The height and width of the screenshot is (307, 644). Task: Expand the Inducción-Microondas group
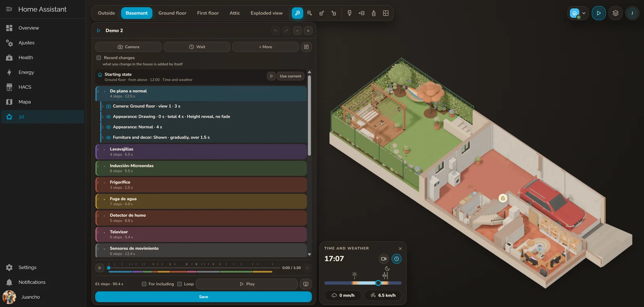pyautogui.click(x=105, y=166)
